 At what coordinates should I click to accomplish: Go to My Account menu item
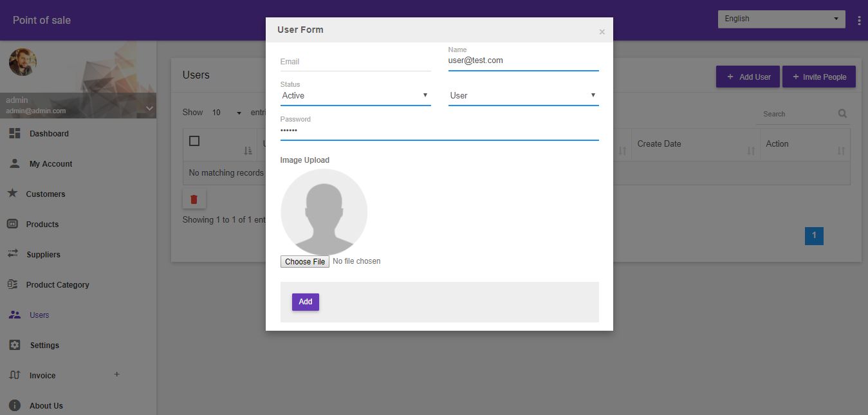[51, 163]
